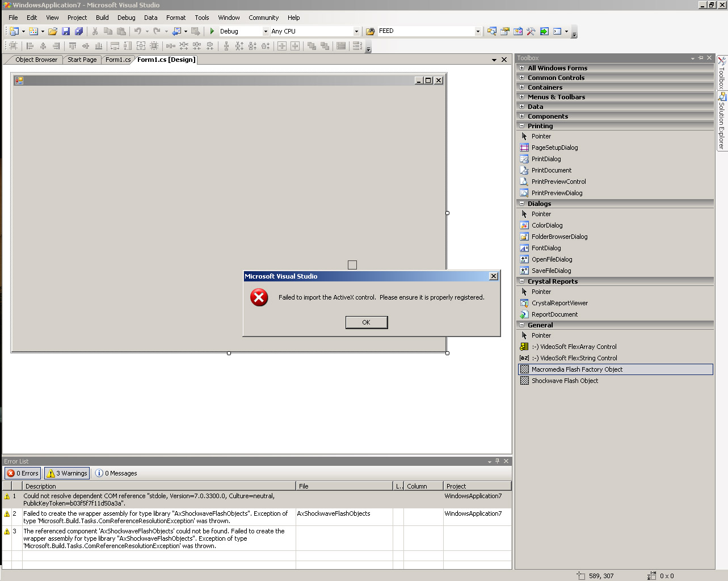Toggle the 3 Warnings filter button
The height and width of the screenshot is (581, 728).
[x=67, y=473]
